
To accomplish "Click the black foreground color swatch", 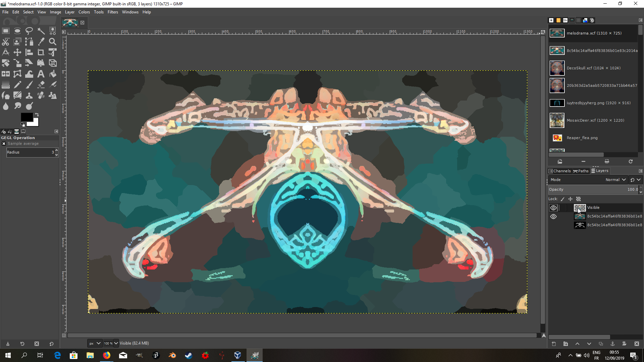I will point(26,117).
